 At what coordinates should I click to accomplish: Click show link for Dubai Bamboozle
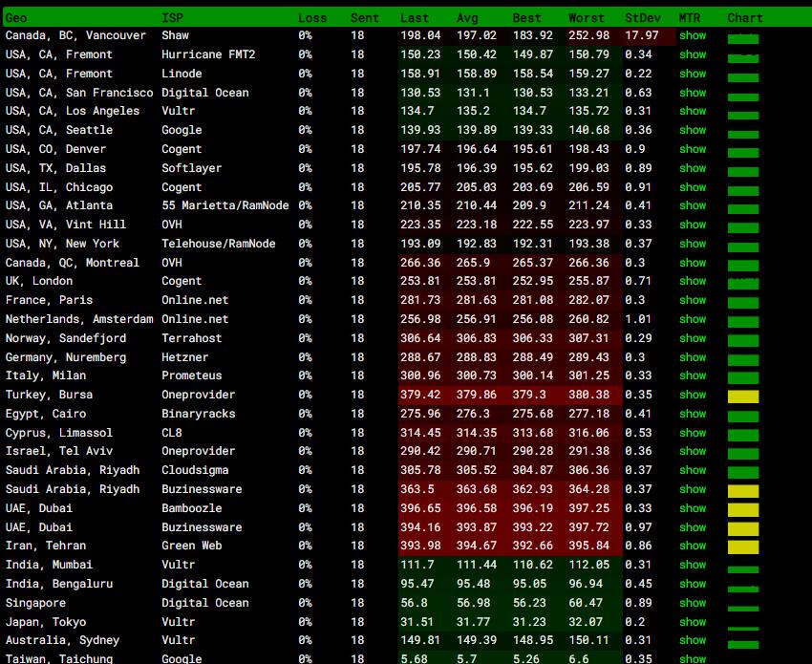point(693,508)
